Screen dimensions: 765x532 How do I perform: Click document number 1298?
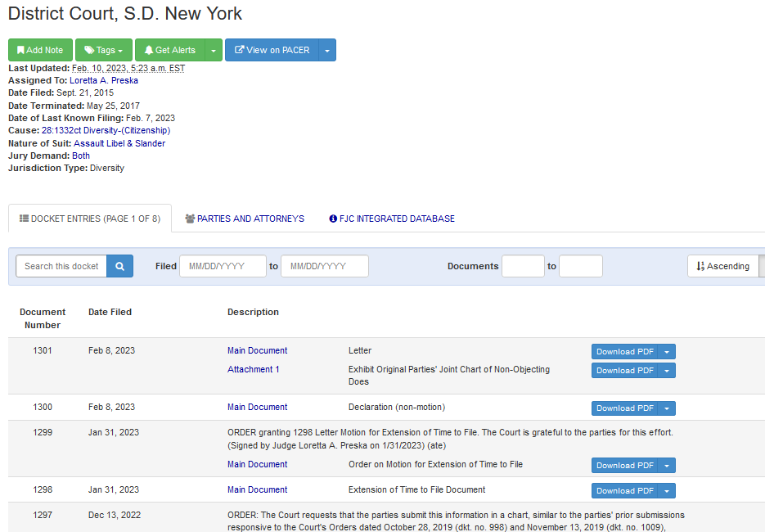43,489
